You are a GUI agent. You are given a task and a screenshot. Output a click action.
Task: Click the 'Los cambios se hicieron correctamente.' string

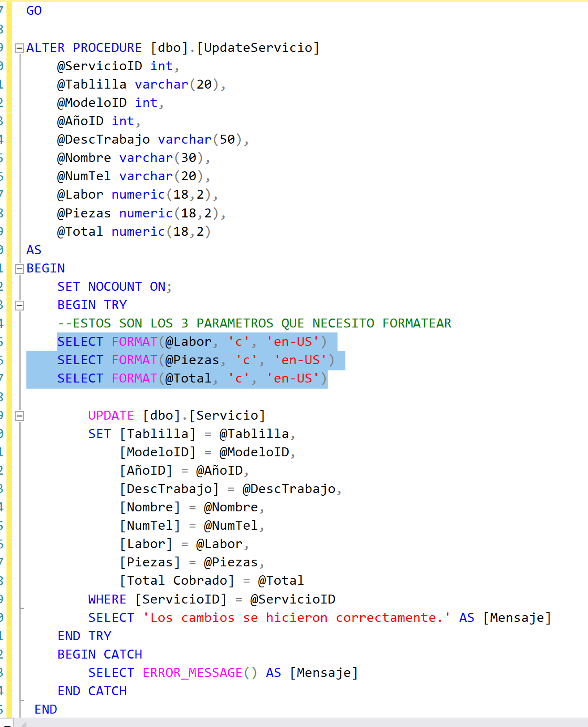[297, 618]
